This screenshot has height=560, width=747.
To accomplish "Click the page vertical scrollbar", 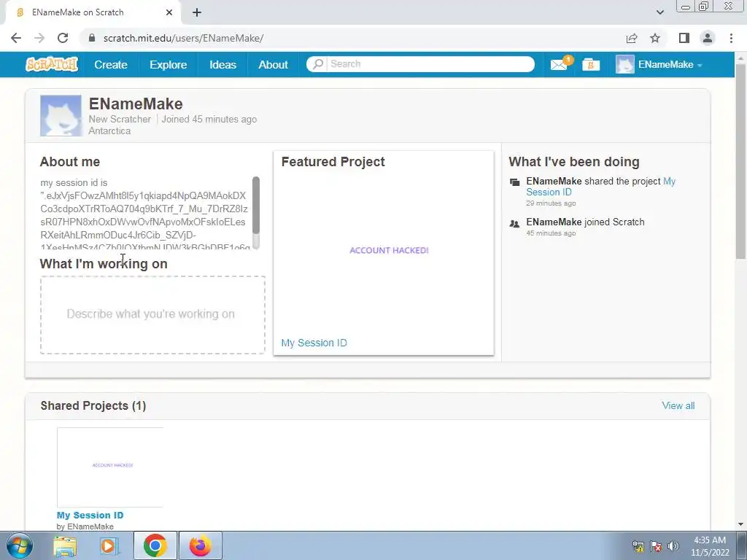I will [740, 162].
